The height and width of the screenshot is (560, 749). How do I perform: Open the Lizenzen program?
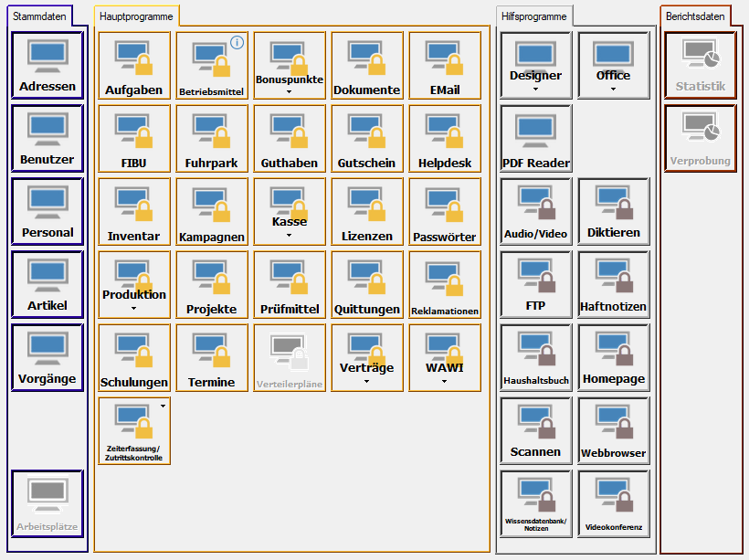[367, 212]
